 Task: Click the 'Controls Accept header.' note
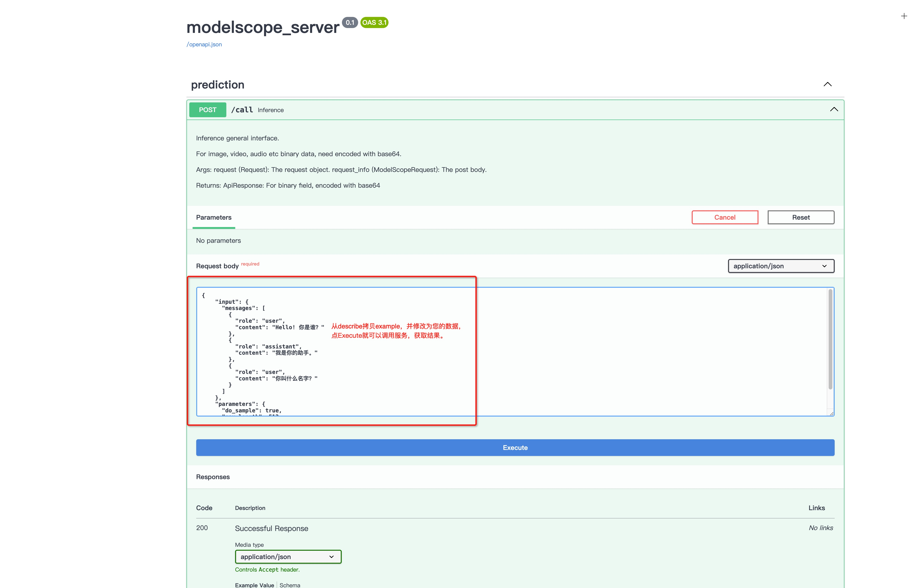(x=267, y=570)
